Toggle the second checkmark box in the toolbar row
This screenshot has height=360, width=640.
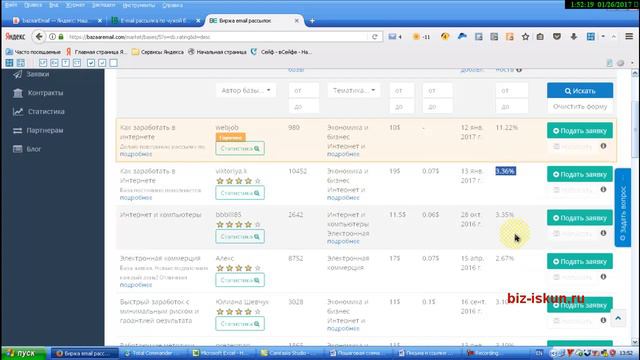[102, 63]
